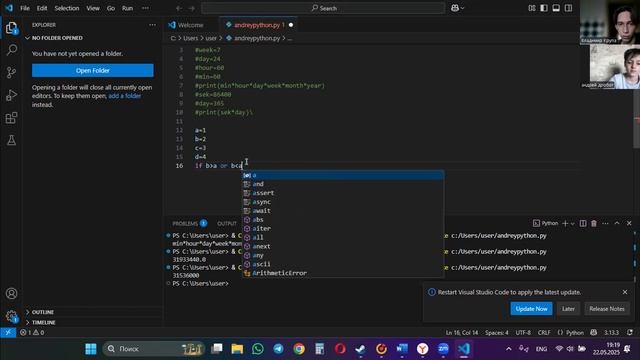Image resolution: width=640 pixels, height=360 pixels.
Task: Click the Customize Layout icon
Action: click(x=531, y=8)
